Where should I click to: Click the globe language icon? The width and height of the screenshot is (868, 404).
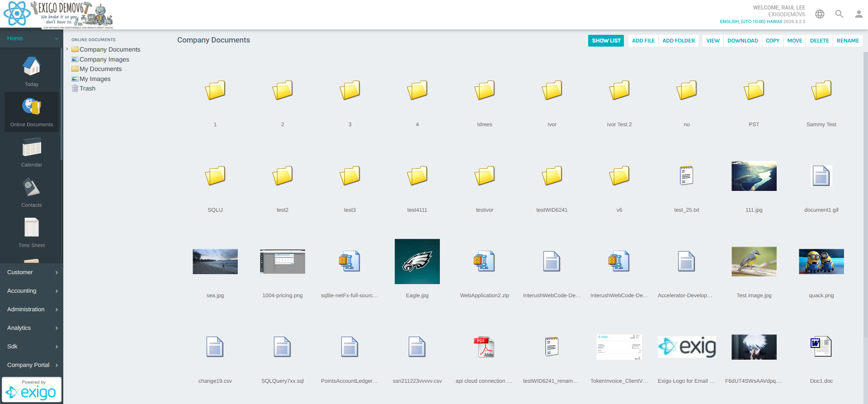820,14
